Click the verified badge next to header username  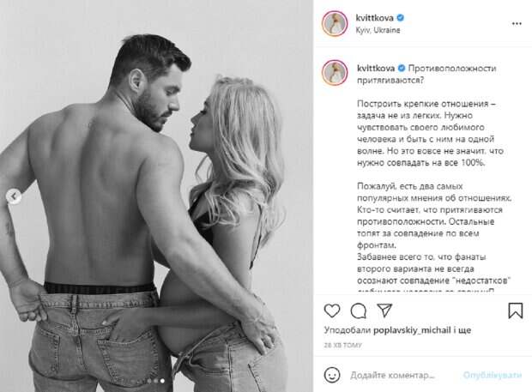[401, 18]
